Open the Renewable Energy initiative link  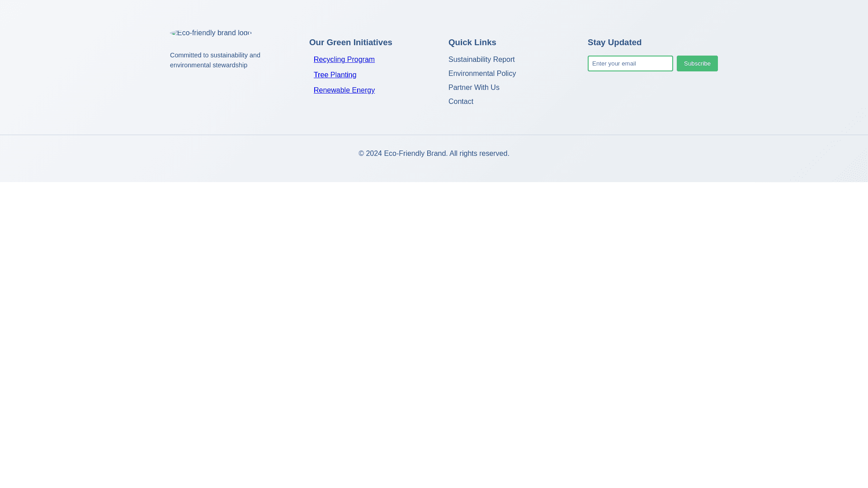pos(344,90)
